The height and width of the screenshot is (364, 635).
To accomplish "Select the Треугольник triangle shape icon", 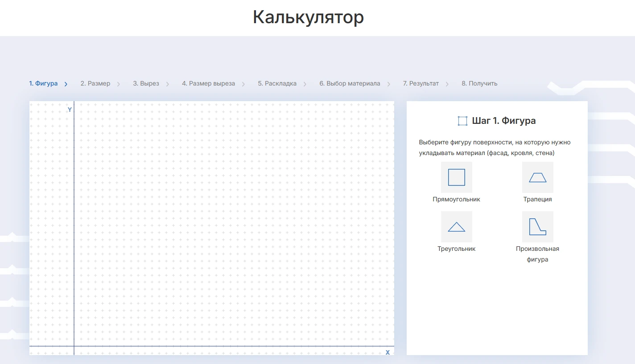I will click(456, 227).
